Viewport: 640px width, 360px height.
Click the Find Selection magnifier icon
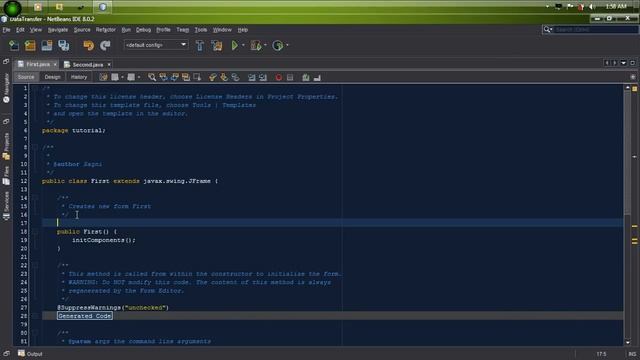pyautogui.click(x=152, y=77)
